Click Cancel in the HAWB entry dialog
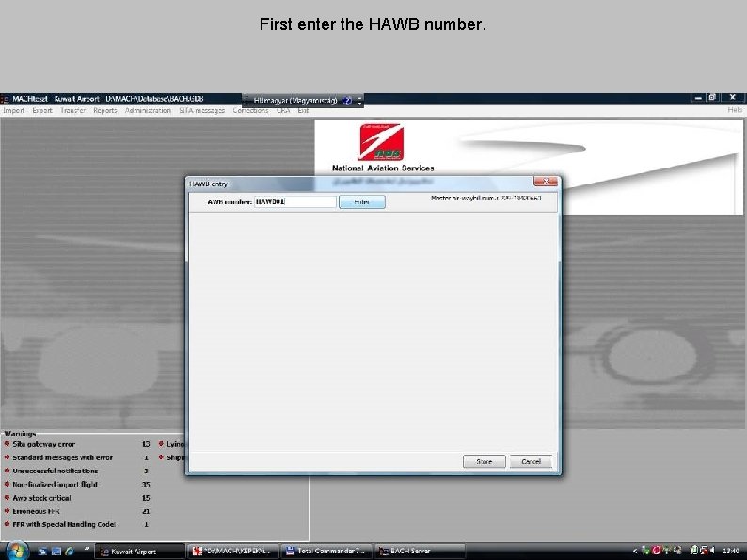The image size is (747, 560). [x=531, y=461]
